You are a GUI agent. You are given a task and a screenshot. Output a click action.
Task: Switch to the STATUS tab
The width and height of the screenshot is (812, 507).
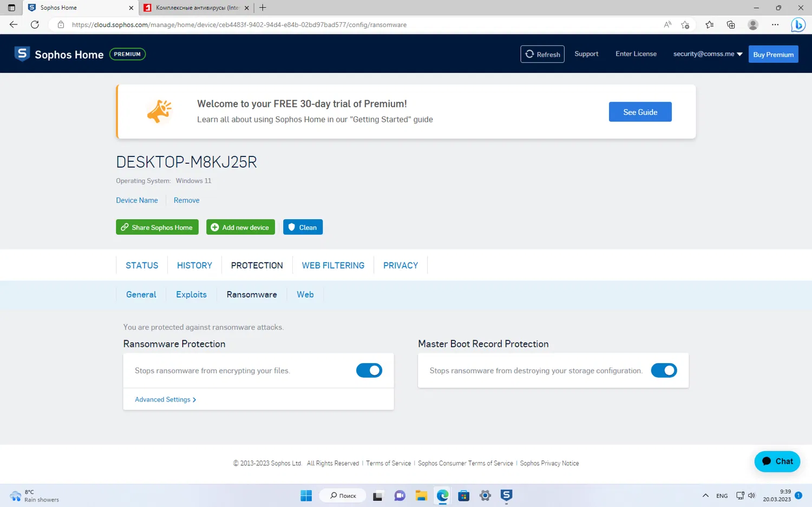[x=142, y=266]
